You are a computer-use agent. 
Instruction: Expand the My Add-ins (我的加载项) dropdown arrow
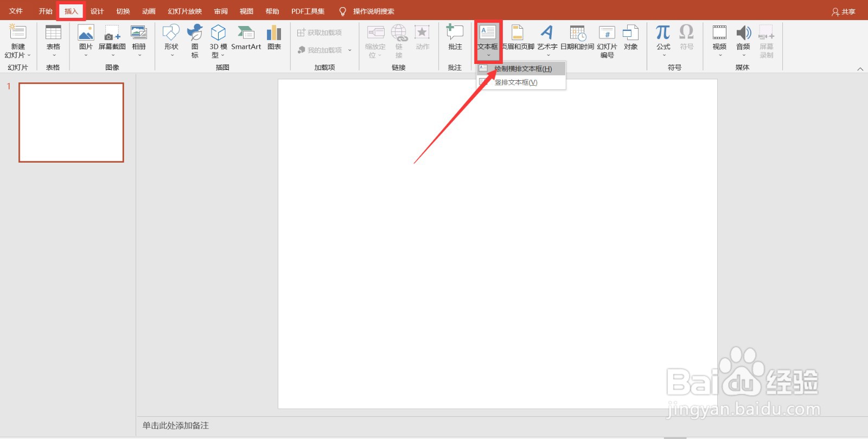pos(349,50)
